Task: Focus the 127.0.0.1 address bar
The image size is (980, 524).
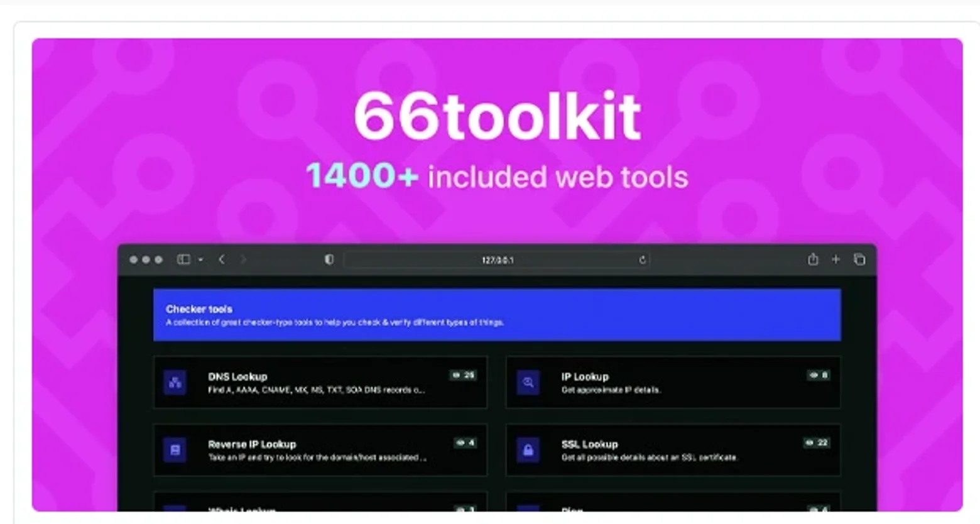Action: point(497,259)
